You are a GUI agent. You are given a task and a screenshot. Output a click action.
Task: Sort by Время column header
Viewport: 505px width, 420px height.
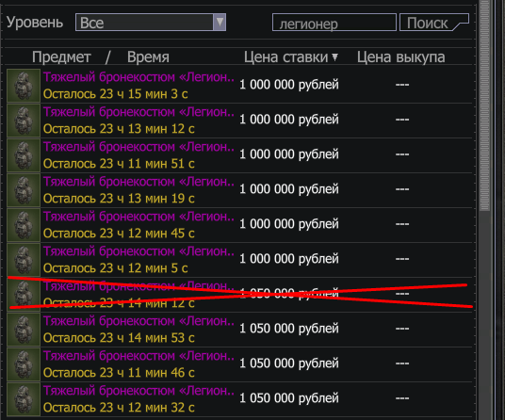pyautogui.click(x=148, y=57)
